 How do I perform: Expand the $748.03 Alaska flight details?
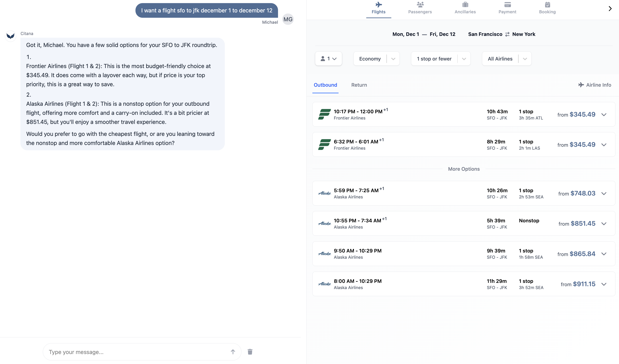click(604, 194)
